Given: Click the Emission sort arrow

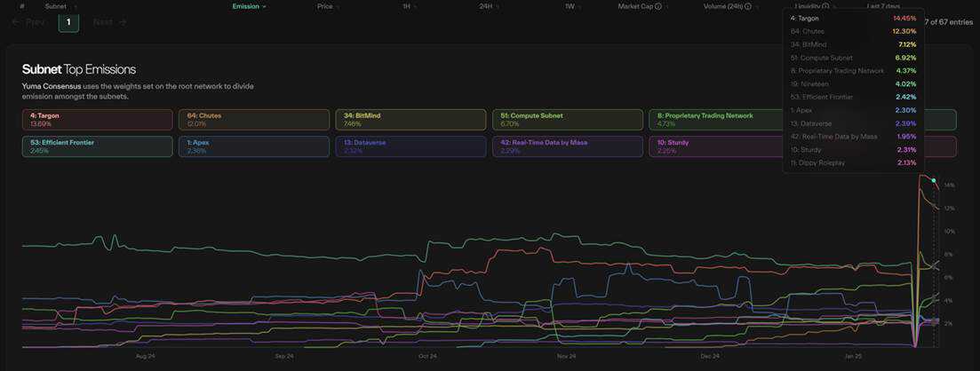Looking at the screenshot, I should (x=264, y=6).
